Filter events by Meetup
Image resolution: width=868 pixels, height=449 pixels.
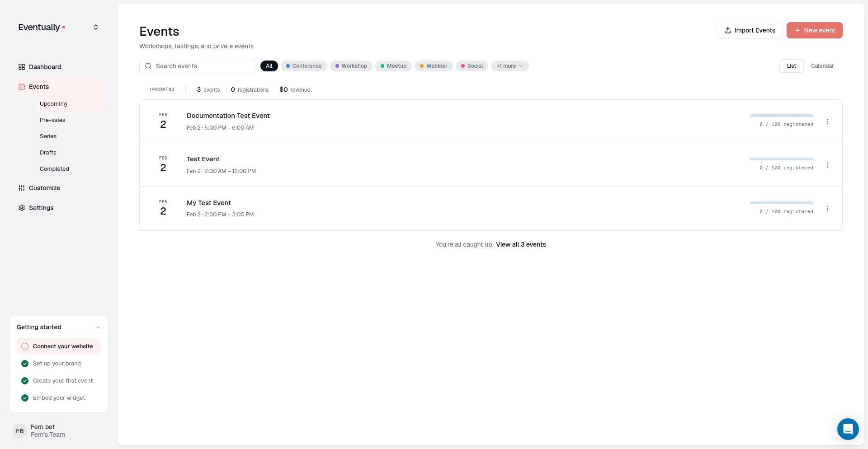[x=393, y=66]
